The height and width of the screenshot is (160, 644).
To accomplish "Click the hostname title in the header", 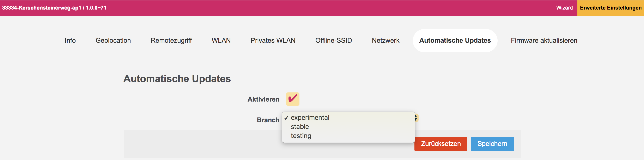I will [x=54, y=8].
